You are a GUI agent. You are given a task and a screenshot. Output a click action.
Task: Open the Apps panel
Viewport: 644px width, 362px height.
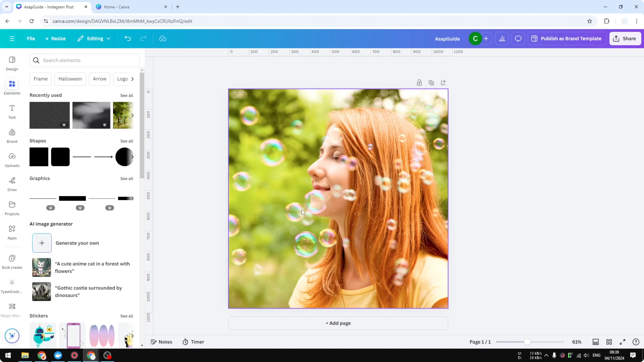coord(12,232)
